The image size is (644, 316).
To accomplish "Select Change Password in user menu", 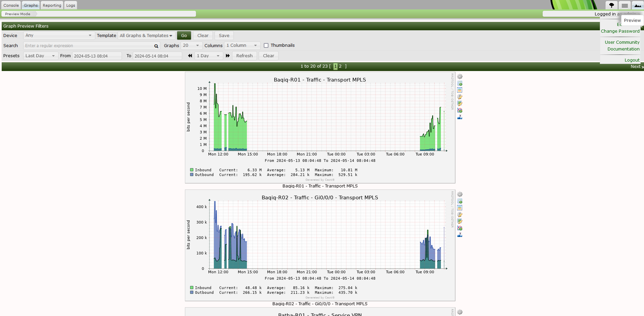I will pyautogui.click(x=620, y=31).
